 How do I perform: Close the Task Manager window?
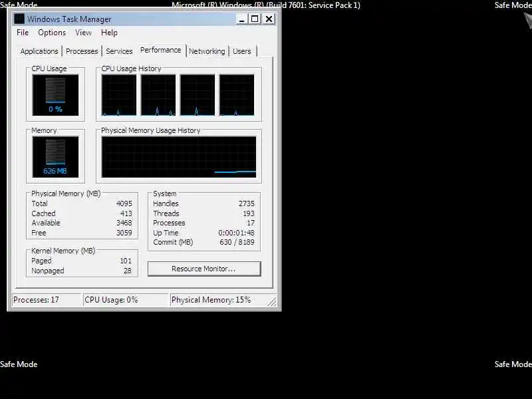(269, 19)
